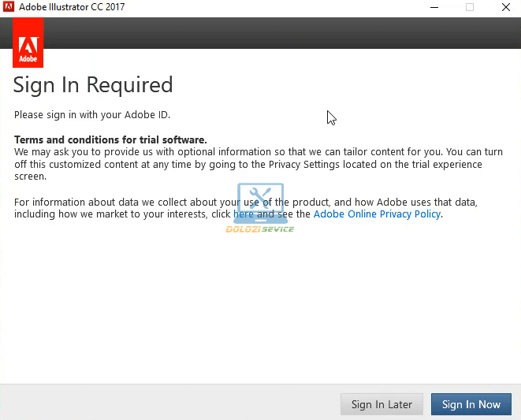This screenshot has width=521, height=420.
Task: Click the red Adobe logo
Action: point(28,43)
